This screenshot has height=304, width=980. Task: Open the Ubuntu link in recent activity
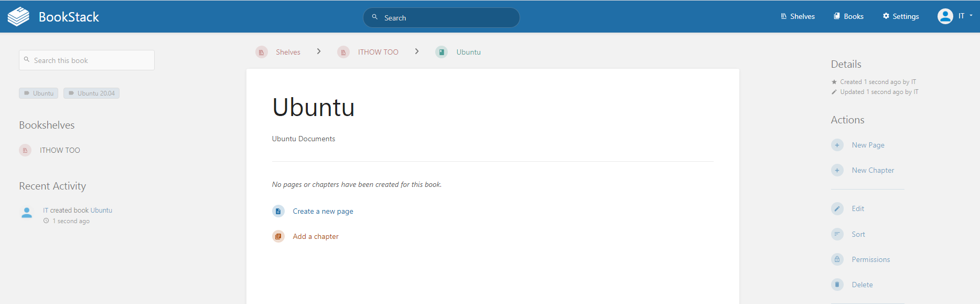click(x=101, y=210)
